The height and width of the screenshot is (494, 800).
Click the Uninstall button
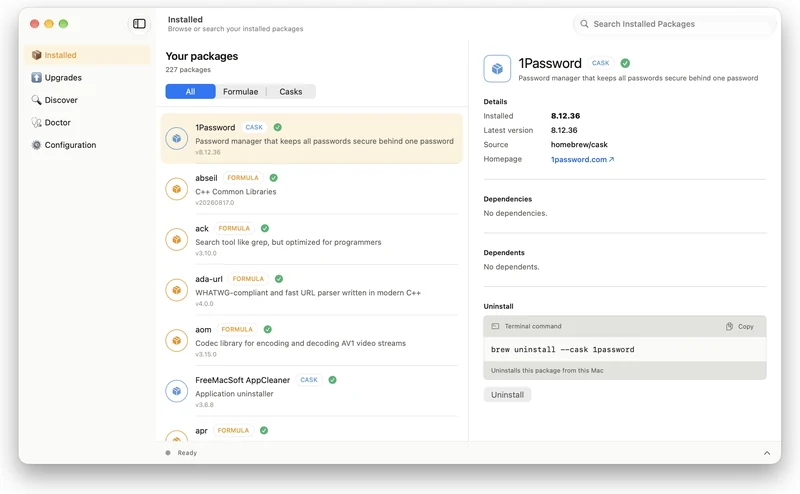pos(507,394)
